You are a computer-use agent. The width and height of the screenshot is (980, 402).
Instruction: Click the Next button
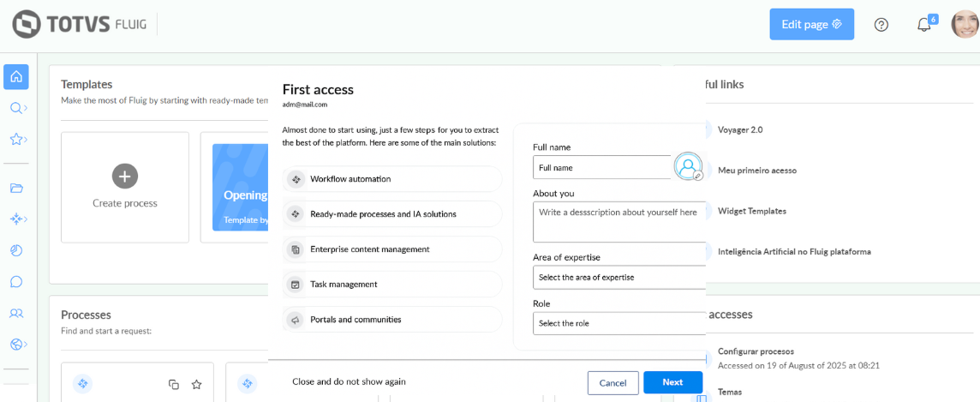[672, 382]
